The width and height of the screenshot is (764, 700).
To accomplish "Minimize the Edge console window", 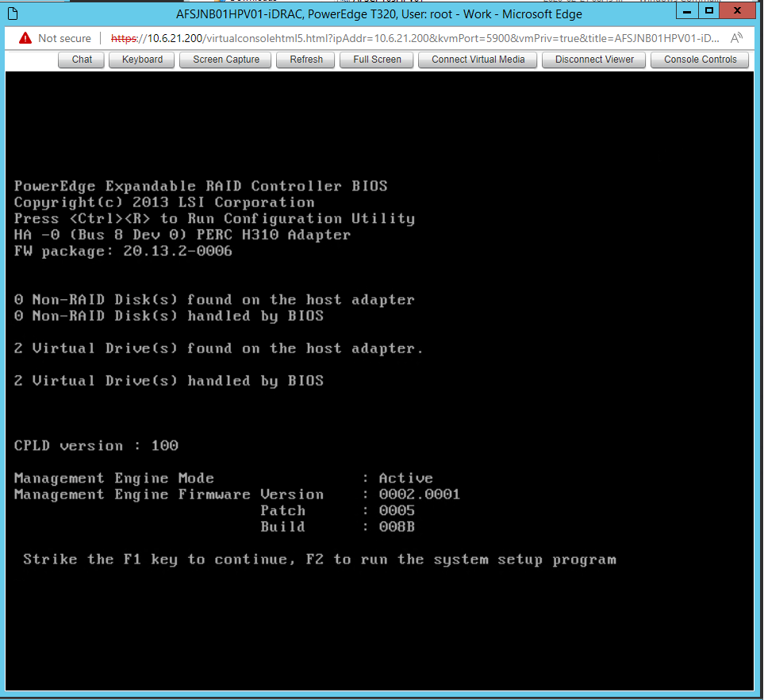I will [687, 10].
